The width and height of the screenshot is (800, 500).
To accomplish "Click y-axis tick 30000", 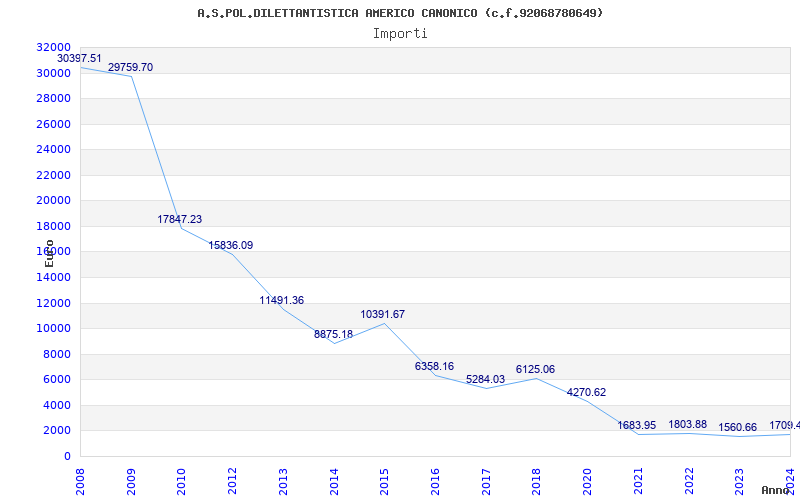I will click(54, 73).
